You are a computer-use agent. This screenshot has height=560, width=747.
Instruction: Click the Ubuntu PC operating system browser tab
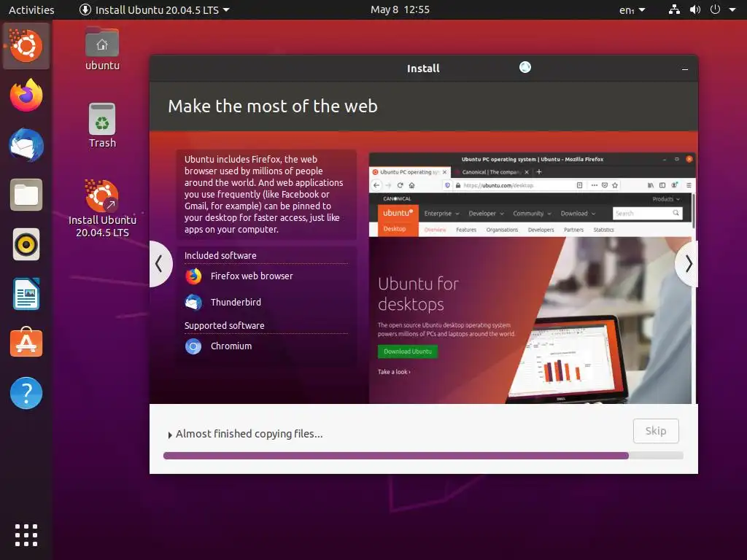click(409, 172)
